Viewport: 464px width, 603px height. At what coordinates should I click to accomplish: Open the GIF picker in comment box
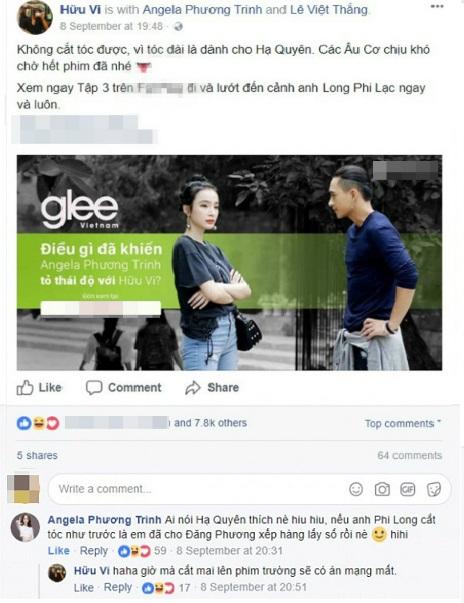point(407,489)
